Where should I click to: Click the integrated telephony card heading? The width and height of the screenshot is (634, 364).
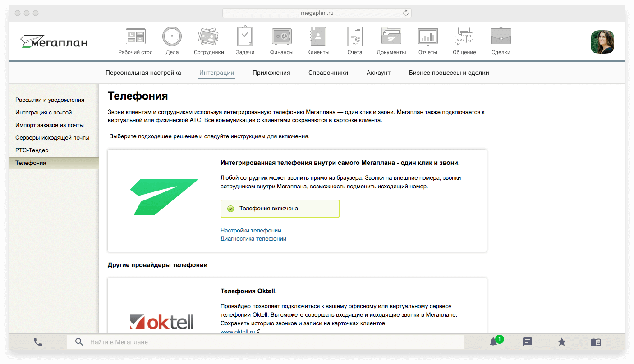click(x=340, y=163)
